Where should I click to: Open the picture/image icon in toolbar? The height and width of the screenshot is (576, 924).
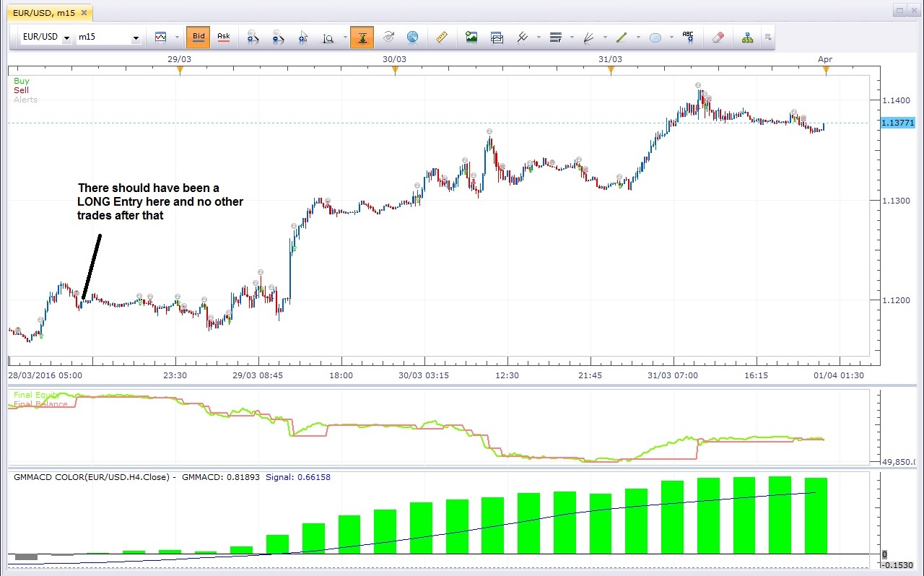(x=471, y=38)
